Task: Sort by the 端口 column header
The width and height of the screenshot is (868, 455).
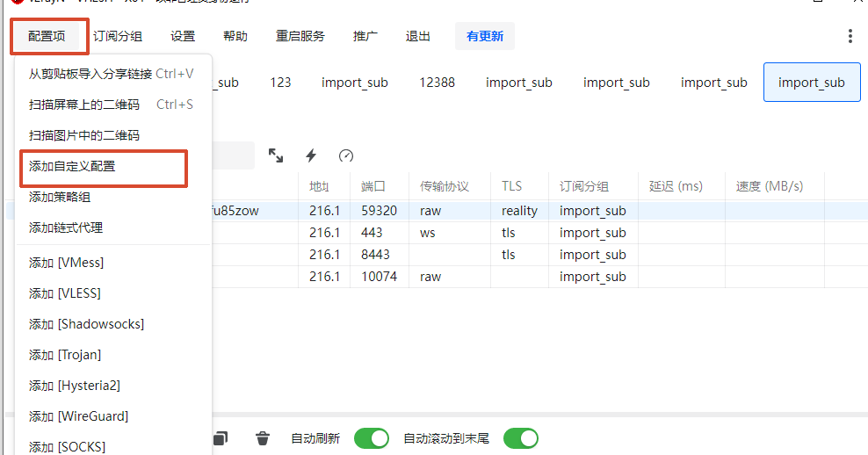Action: pyautogui.click(x=380, y=186)
